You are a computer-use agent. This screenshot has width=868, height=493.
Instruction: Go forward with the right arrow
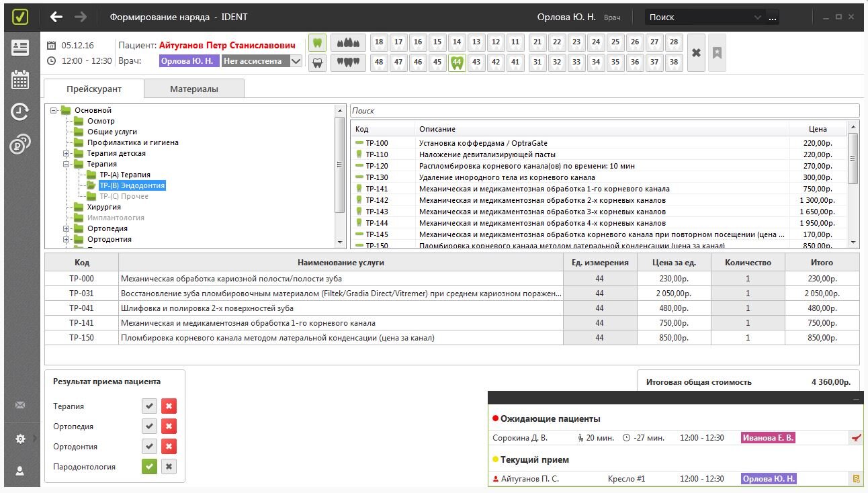click(81, 17)
